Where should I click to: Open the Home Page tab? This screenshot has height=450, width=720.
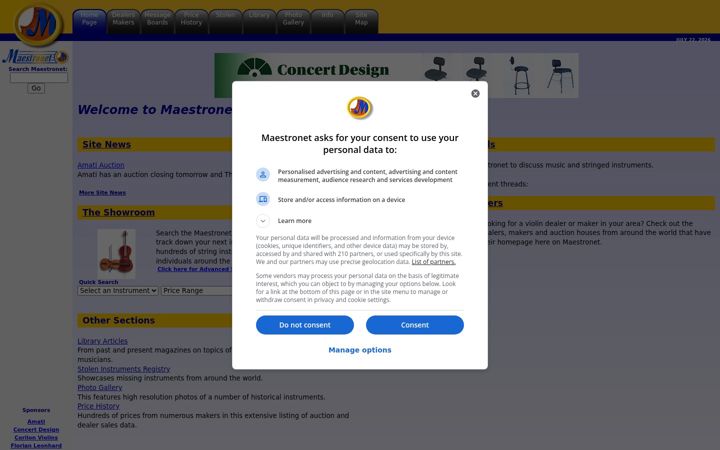89,21
